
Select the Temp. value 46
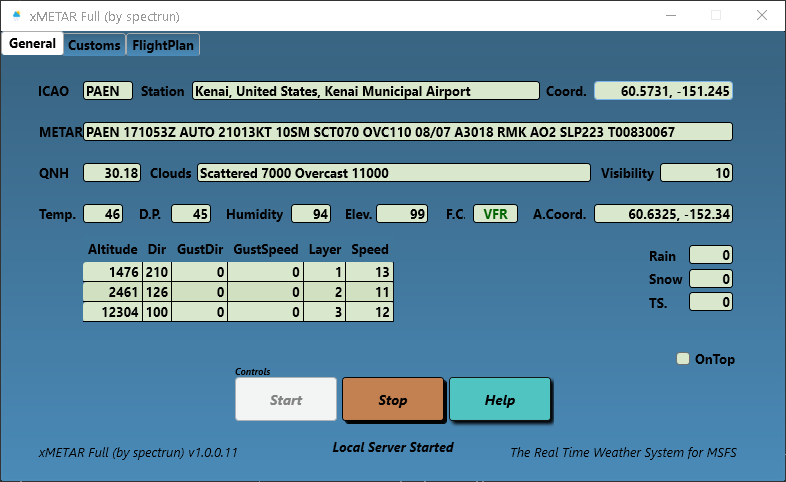(x=103, y=214)
